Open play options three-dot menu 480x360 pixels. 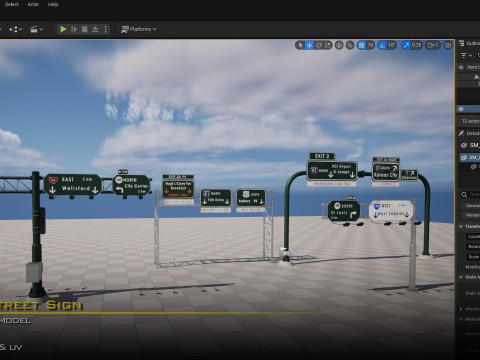point(105,29)
